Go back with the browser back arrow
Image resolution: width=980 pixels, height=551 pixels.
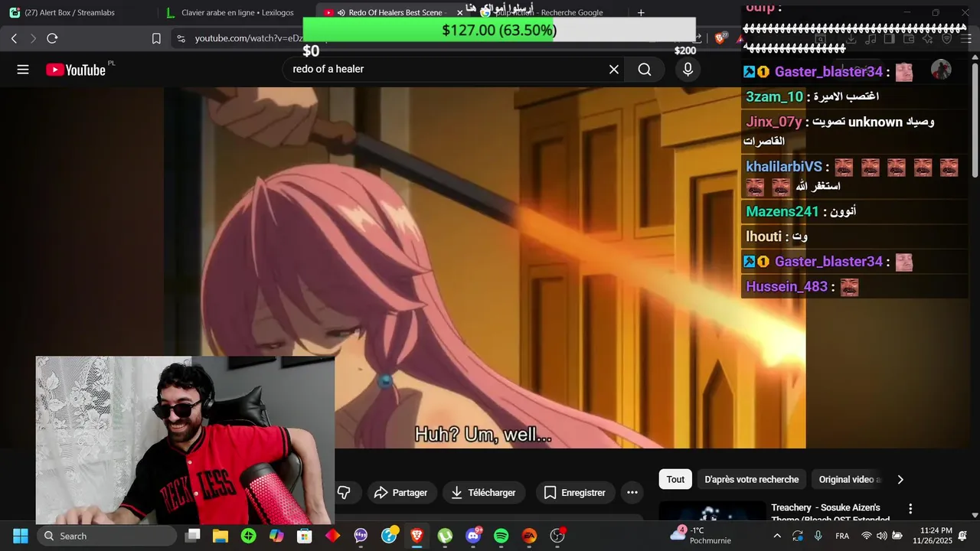click(x=14, y=38)
